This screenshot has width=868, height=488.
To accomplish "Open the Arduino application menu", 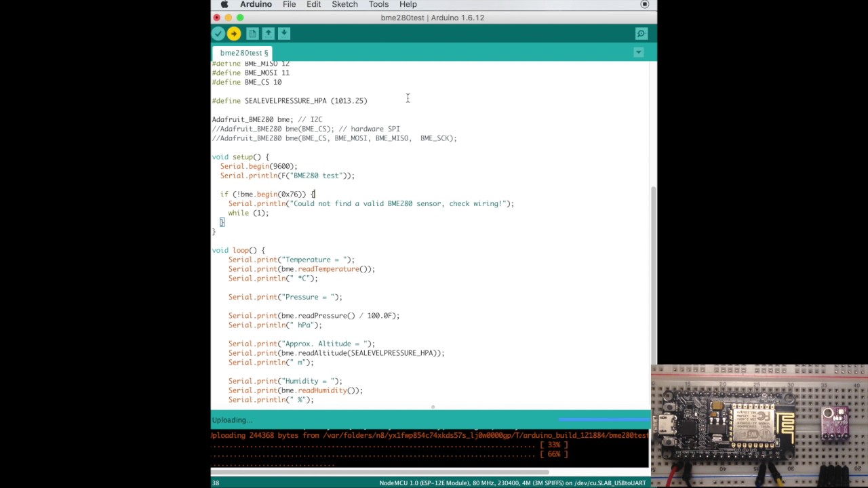I will pos(256,5).
